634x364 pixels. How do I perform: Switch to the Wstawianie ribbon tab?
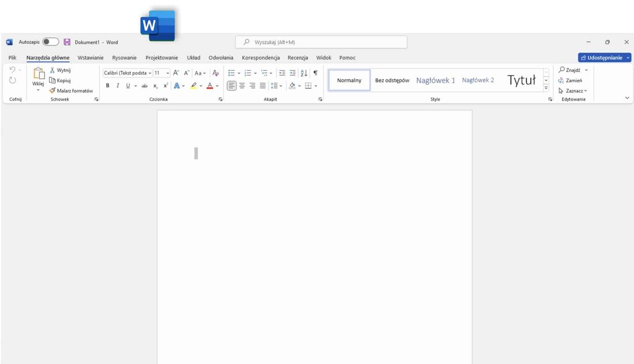point(90,58)
